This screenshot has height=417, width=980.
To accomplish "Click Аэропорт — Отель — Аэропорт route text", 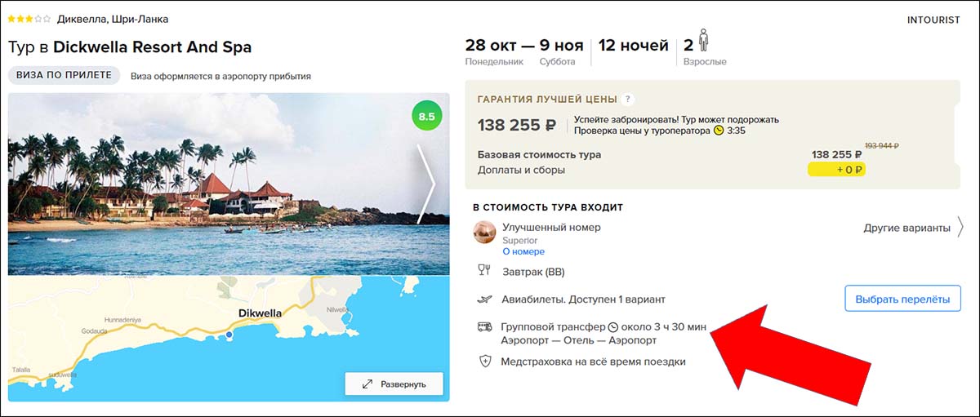I will coord(579,340).
